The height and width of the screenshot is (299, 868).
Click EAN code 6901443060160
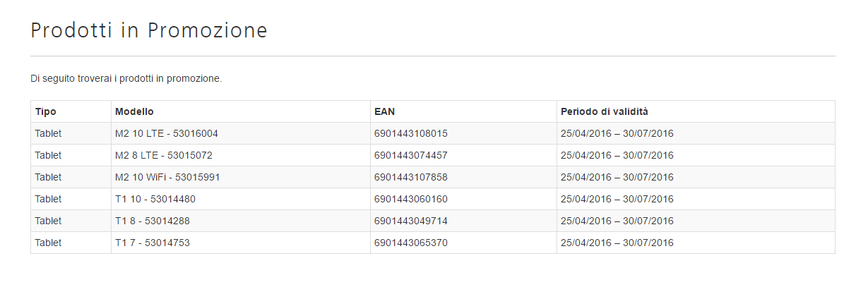tap(411, 199)
